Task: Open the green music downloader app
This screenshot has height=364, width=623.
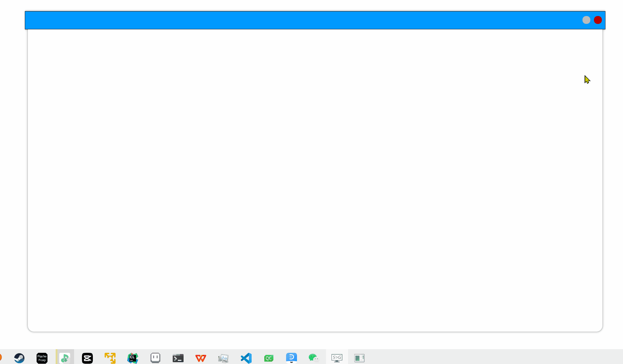Action: 65,358
